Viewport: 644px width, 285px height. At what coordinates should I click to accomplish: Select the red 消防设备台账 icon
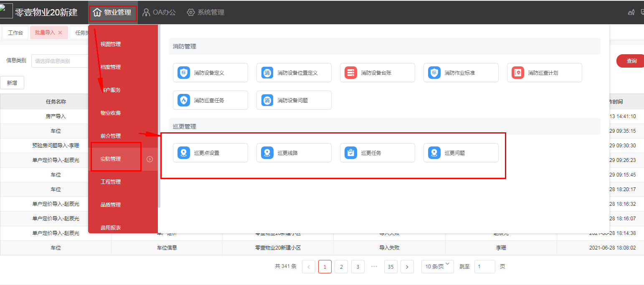(x=351, y=73)
